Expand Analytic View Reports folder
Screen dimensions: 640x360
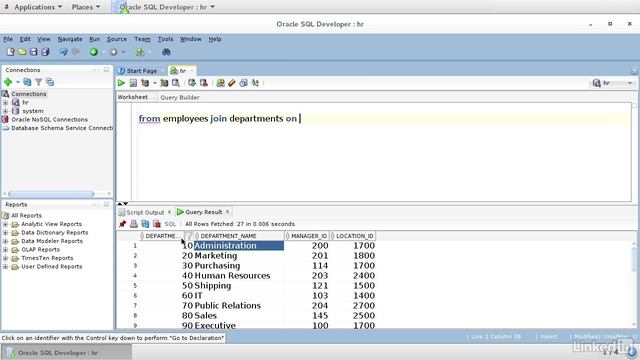[x=5, y=224]
